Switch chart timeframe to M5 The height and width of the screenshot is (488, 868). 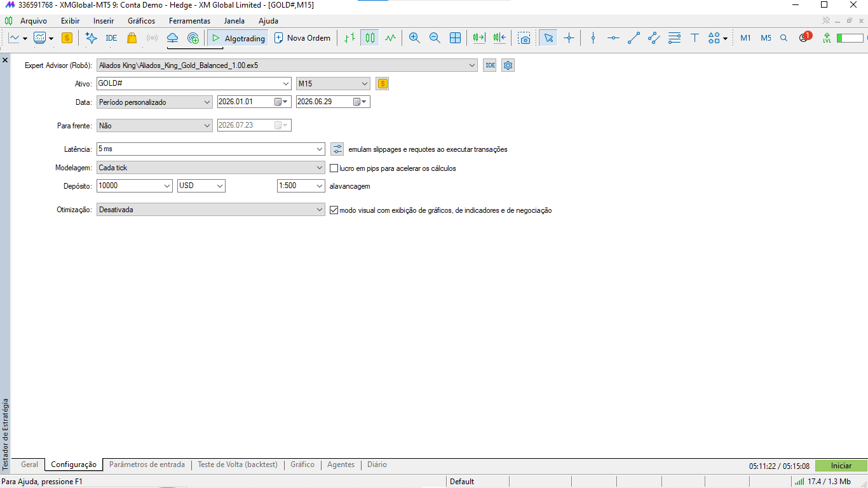pos(766,38)
